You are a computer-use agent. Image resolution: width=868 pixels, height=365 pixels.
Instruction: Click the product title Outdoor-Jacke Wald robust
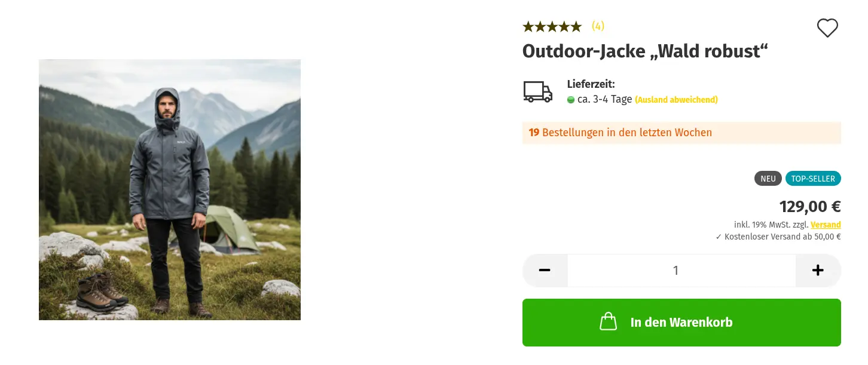point(645,51)
